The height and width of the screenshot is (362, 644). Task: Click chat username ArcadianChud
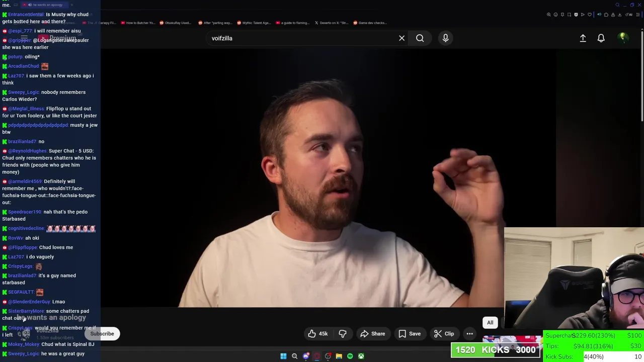[23, 66]
